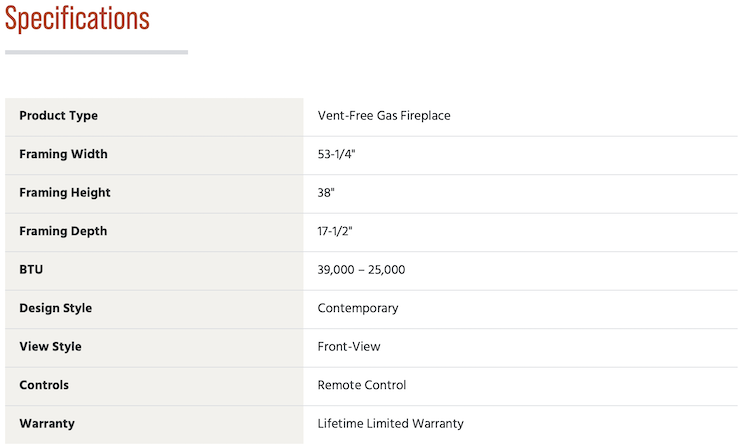Select the View Style label
The image size is (750, 446).
pyautogui.click(x=50, y=346)
